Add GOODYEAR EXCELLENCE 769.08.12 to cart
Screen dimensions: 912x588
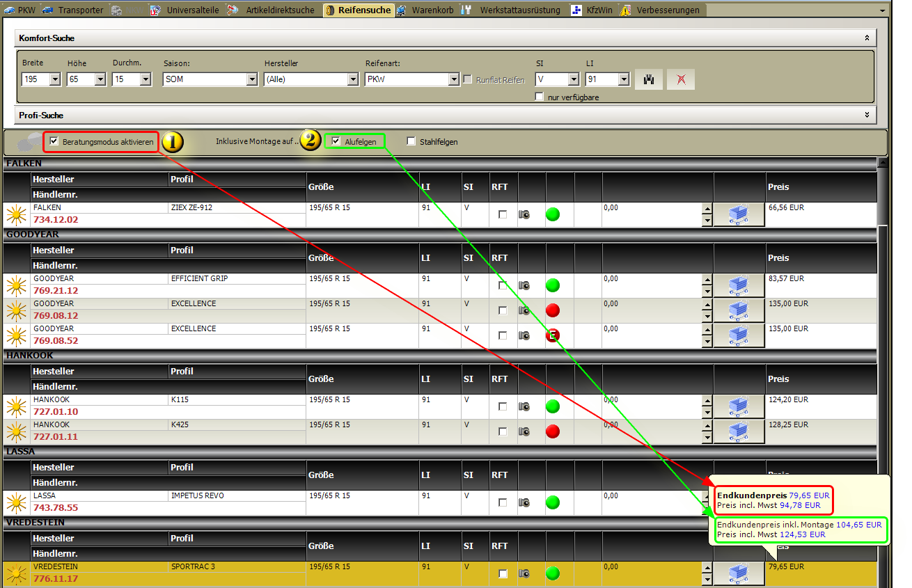(739, 311)
